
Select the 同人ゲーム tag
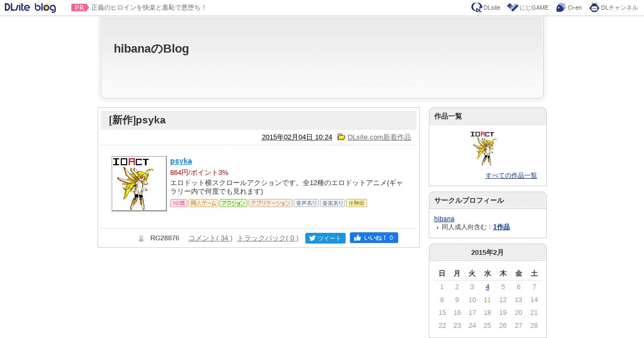[x=203, y=203]
